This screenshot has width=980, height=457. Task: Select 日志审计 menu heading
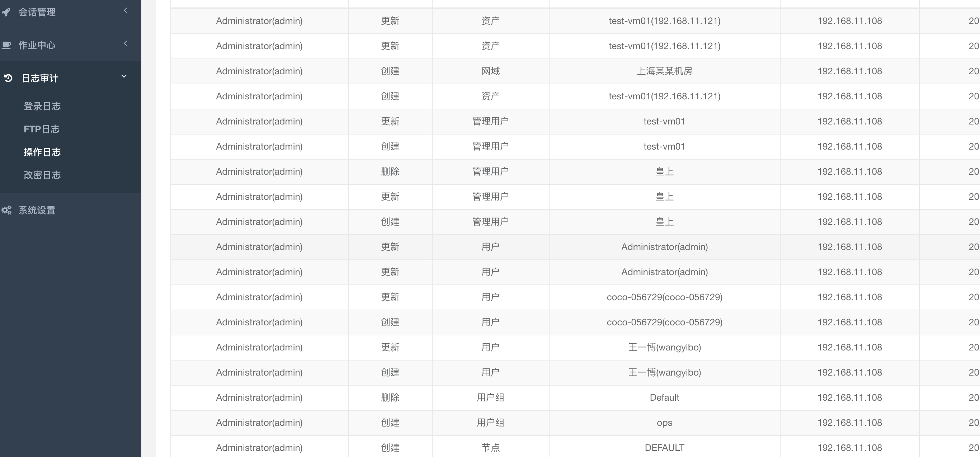click(x=40, y=79)
